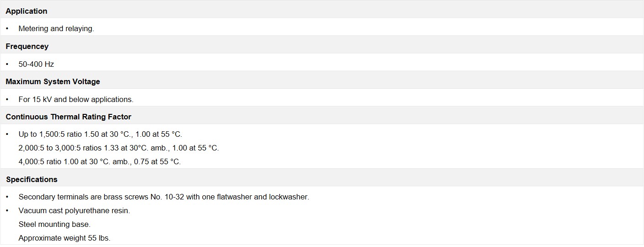The width and height of the screenshot is (644, 247).
Task: Select the Secondary terminals brass screws line
Action: pyautogui.click(x=164, y=197)
